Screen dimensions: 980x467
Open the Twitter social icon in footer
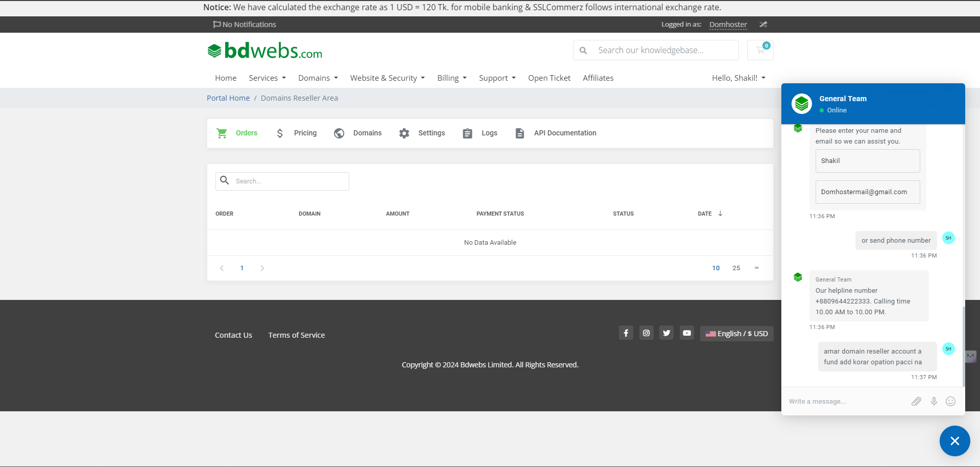[666, 333]
